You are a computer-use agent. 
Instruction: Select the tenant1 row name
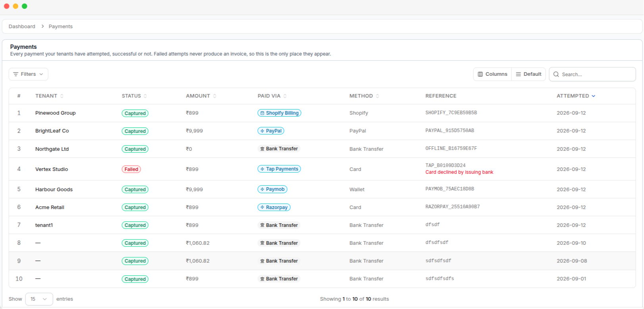click(44, 225)
